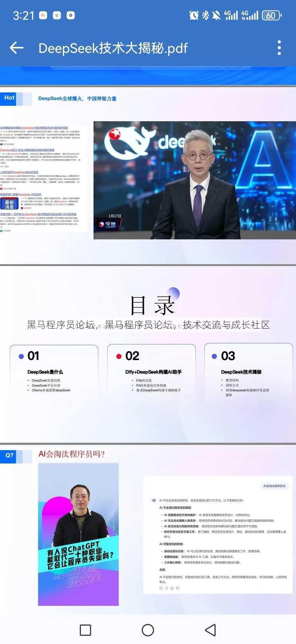Image resolution: width=296 pixels, height=644 pixels.
Task: Tap the AI不会淘汰程序员的原因 line
Action: coord(175,507)
